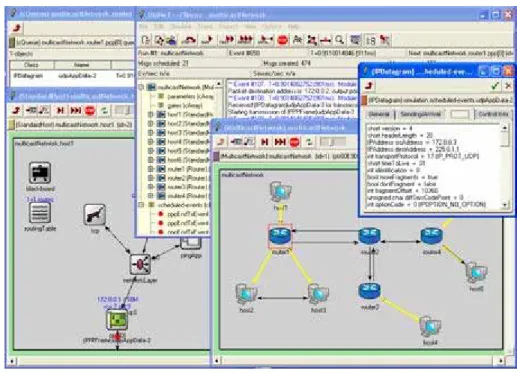The width and height of the screenshot is (517, 374).
Task: Click Fast run icon in multicastNetwork window toolbar
Action: pyautogui.click(x=280, y=142)
